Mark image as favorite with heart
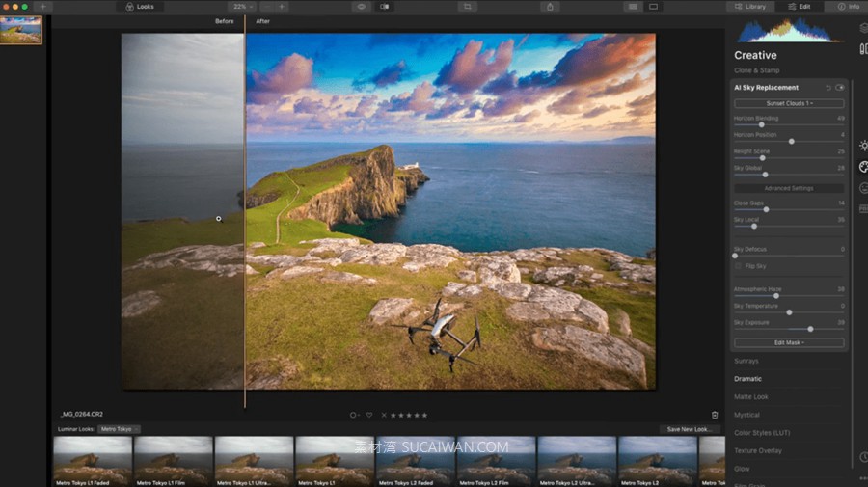The height and width of the screenshot is (487, 868). click(368, 415)
